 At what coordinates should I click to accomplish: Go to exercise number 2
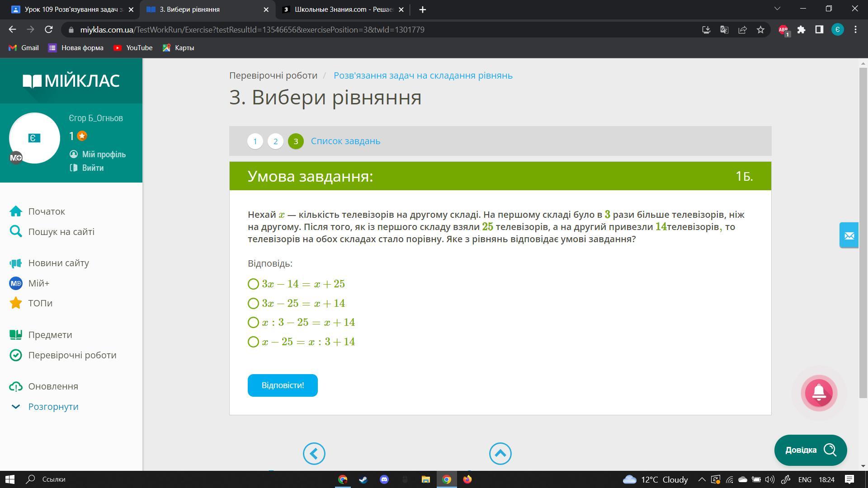(275, 141)
